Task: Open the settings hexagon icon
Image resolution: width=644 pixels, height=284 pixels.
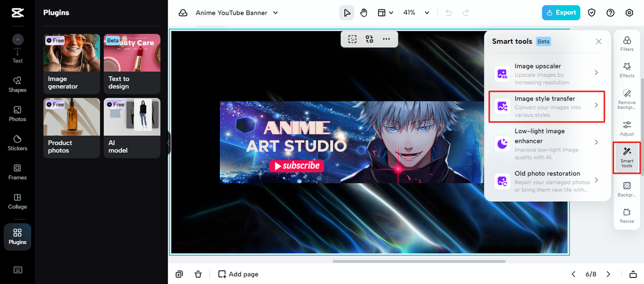Action: pos(629,13)
